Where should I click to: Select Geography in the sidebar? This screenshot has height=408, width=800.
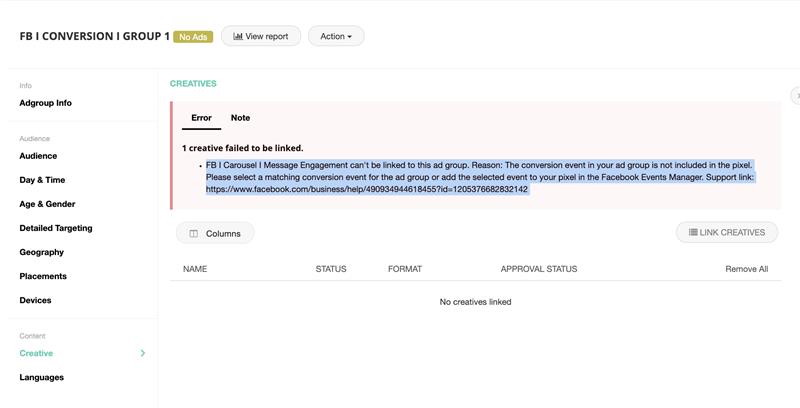pos(41,252)
